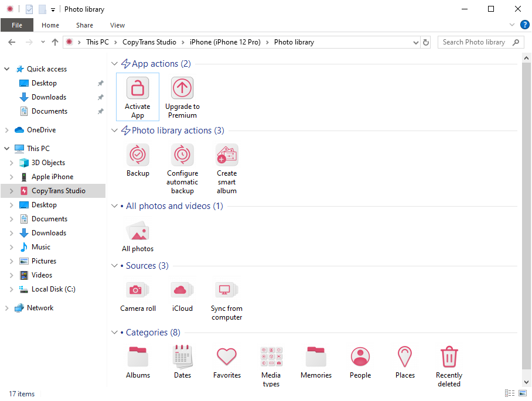
Task: Open the Places category
Action: 405,362
